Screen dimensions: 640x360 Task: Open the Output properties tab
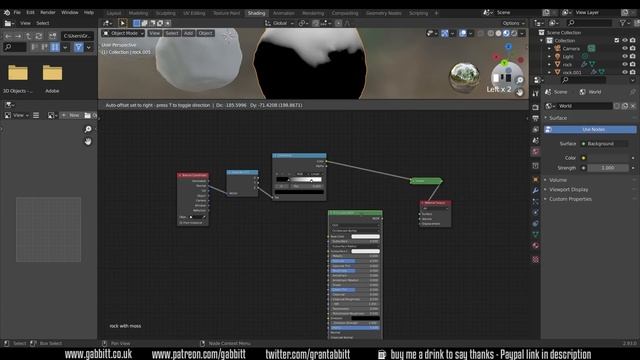click(x=536, y=118)
